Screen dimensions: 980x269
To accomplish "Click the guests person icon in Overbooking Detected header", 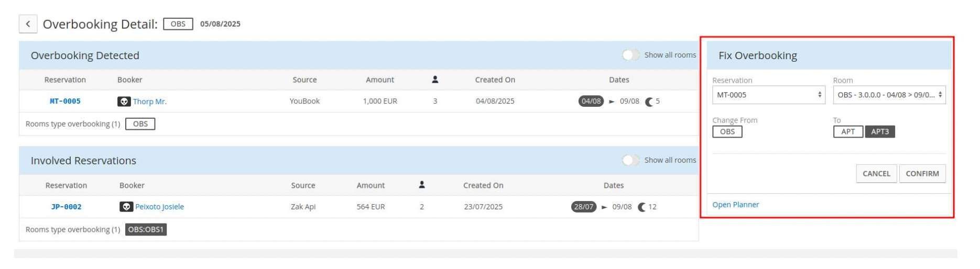I will click(x=435, y=80).
